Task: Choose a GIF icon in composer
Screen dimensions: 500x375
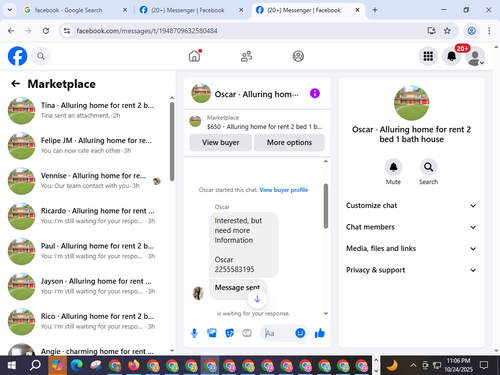Action: (x=247, y=333)
